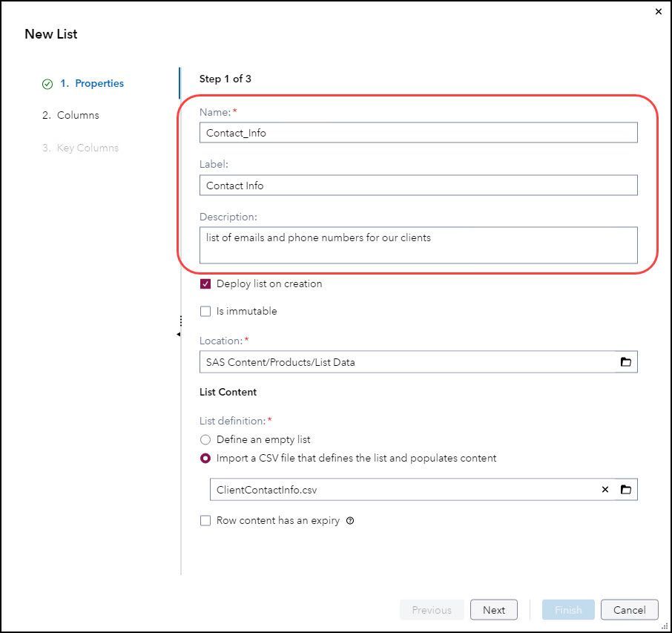672x633 pixels.
Task: Click the Location path field
Action: coord(408,362)
